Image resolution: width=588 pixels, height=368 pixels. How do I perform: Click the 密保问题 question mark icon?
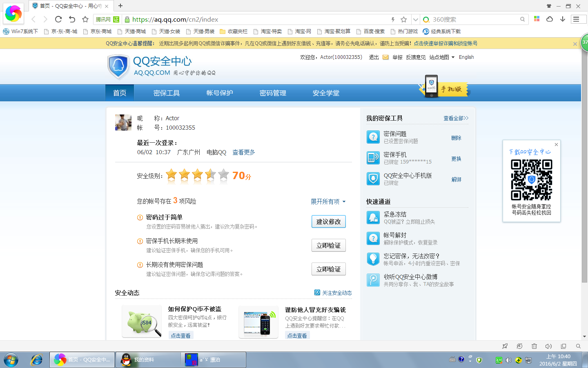pos(373,137)
